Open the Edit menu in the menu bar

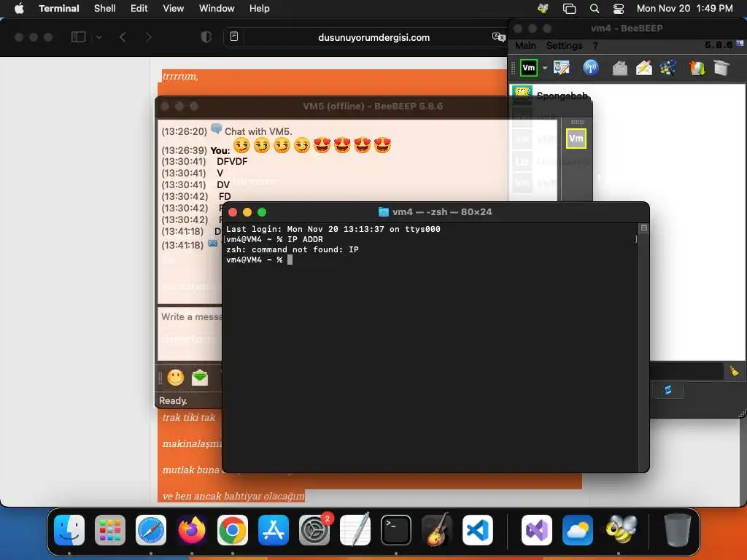[139, 9]
